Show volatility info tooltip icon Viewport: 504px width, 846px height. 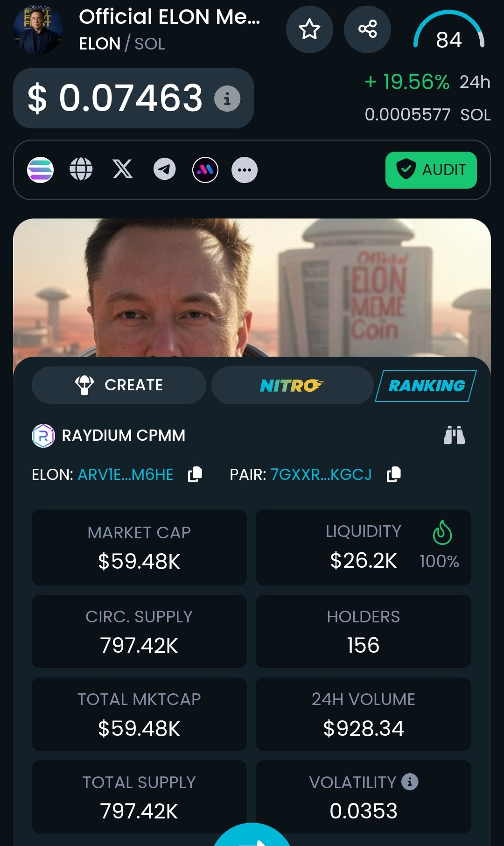(x=410, y=782)
